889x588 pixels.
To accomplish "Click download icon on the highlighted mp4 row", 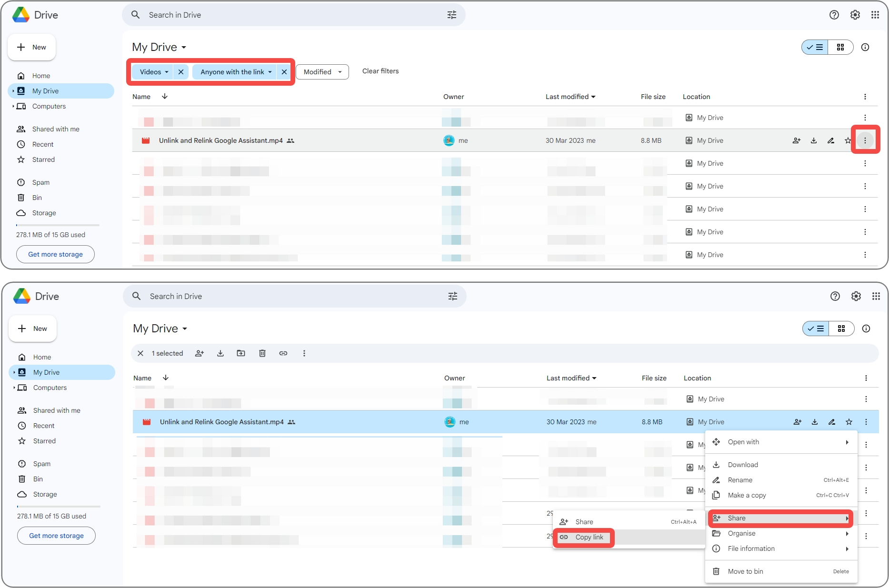I will [x=815, y=422].
